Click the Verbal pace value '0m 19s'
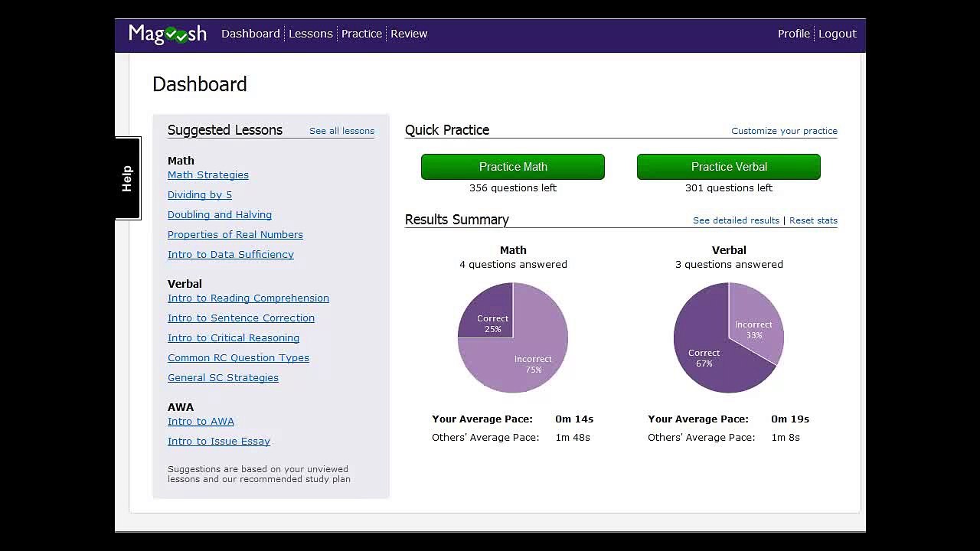 click(x=790, y=419)
